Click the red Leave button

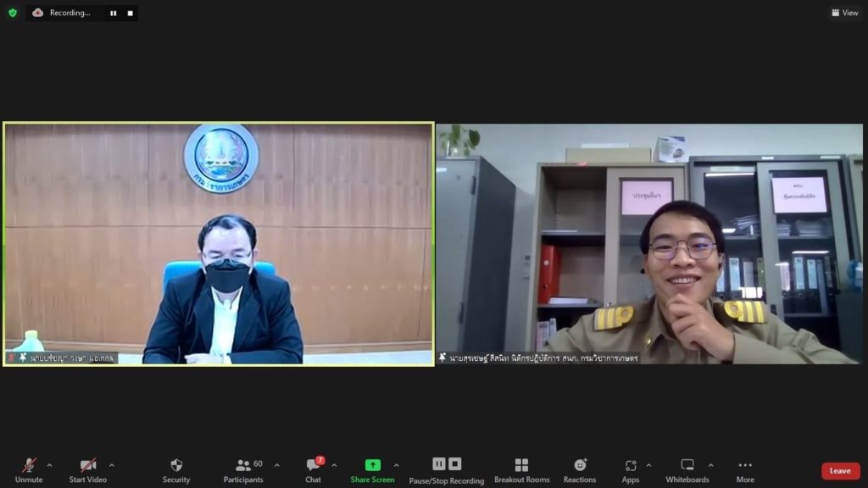coord(840,471)
